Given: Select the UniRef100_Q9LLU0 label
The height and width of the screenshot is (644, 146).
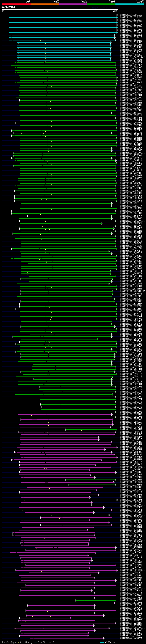Looking at the screenshot, I should (x=131, y=397).
